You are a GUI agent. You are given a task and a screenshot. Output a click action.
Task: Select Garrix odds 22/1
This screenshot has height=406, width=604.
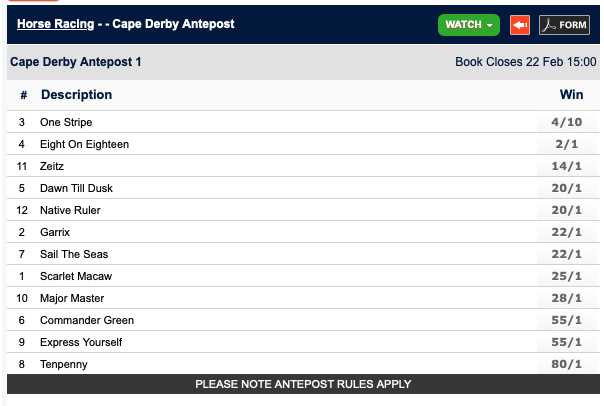pyautogui.click(x=566, y=232)
